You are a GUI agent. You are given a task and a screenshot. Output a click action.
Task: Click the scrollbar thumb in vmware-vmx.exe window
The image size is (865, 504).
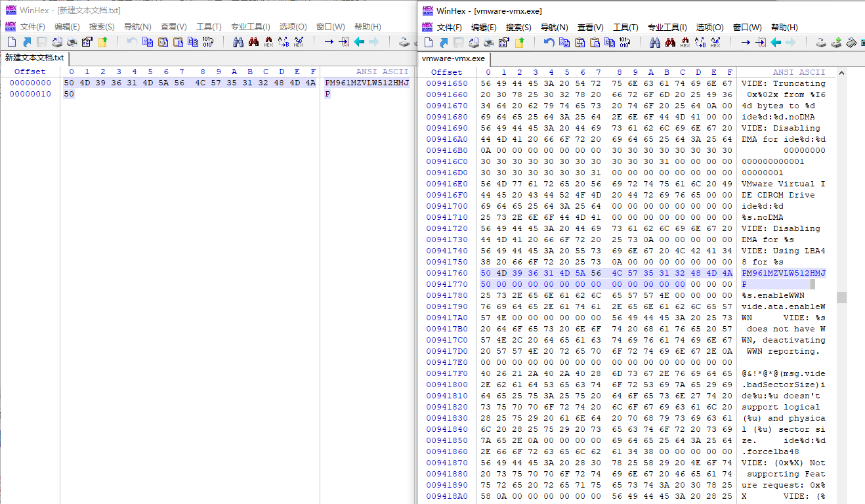tap(841, 297)
